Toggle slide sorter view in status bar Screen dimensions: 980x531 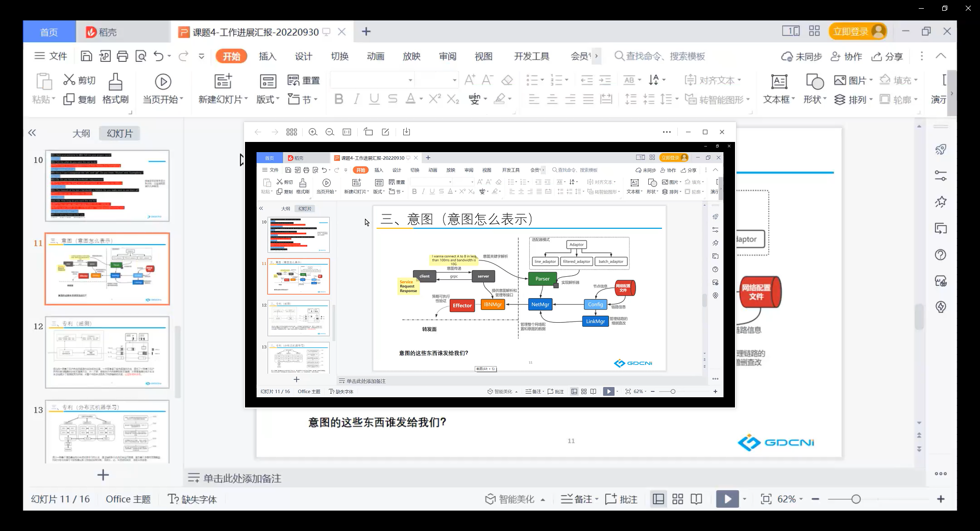[678, 499]
